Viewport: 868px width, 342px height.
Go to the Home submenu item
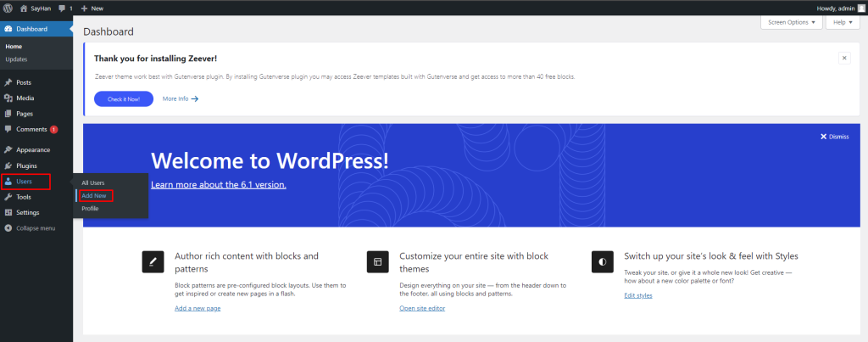coord(14,47)
